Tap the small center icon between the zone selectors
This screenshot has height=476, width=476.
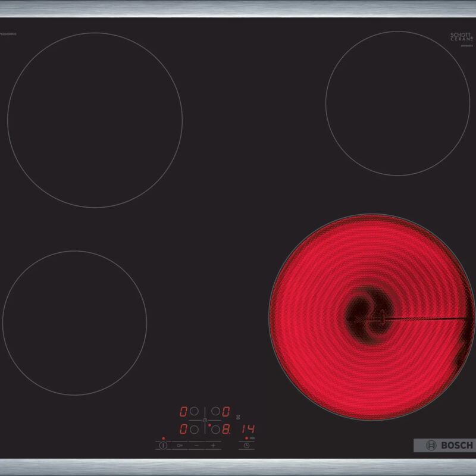(x=205, y=420)
